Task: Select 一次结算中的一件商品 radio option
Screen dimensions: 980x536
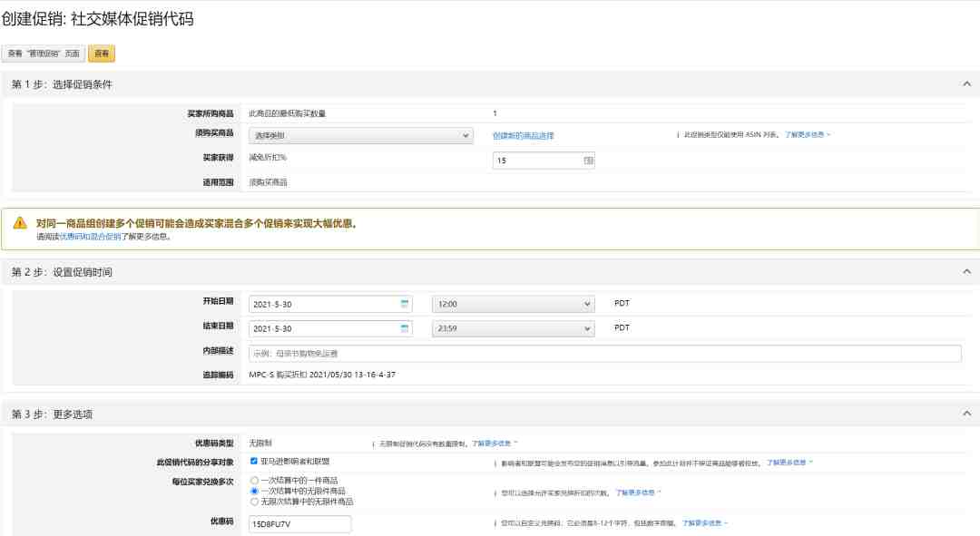Action: pos(254,481)
